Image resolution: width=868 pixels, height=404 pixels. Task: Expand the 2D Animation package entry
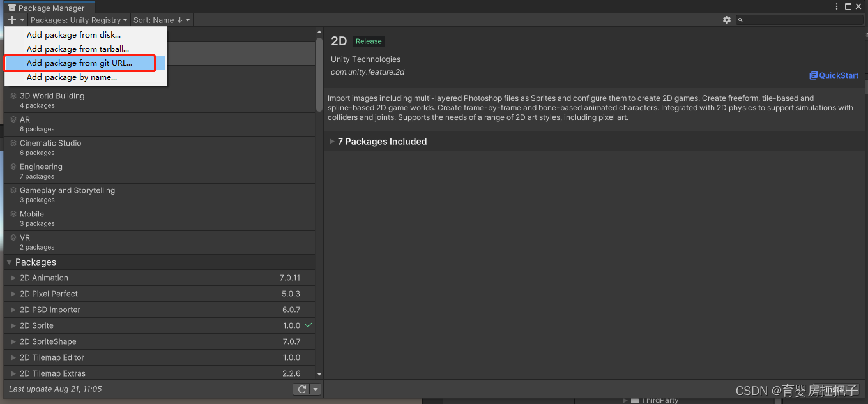tap(13, 278)
